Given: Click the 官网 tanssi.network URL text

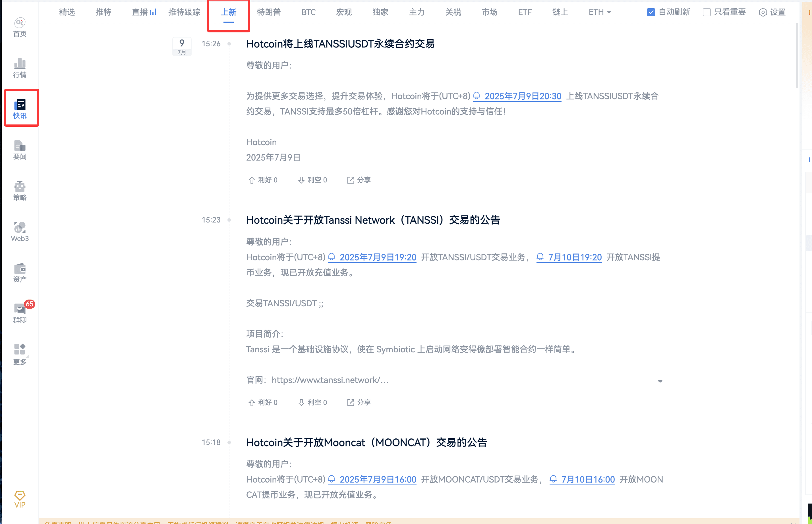Looking at the screenshot, I should 330,380.
